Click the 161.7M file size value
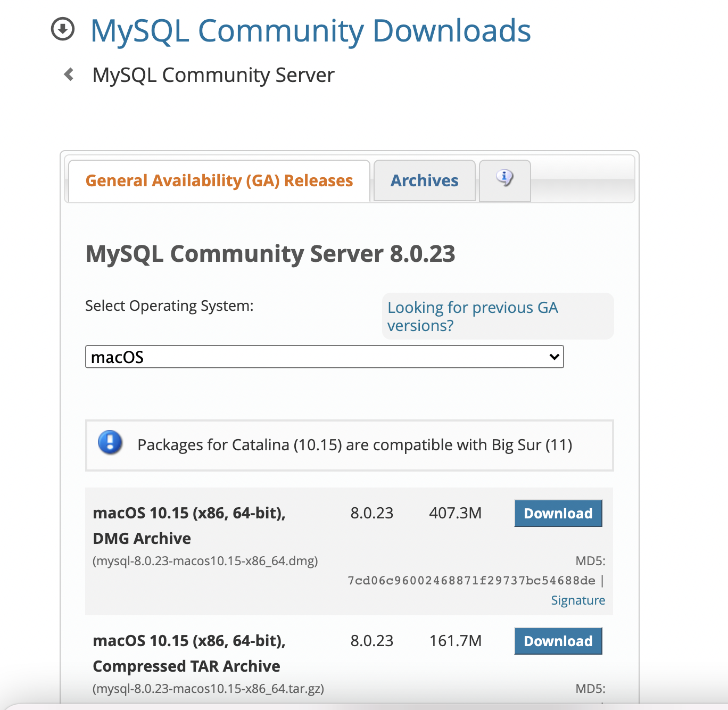Image resolution: width=728 pixels, height=710 pixels. [456, 641]
